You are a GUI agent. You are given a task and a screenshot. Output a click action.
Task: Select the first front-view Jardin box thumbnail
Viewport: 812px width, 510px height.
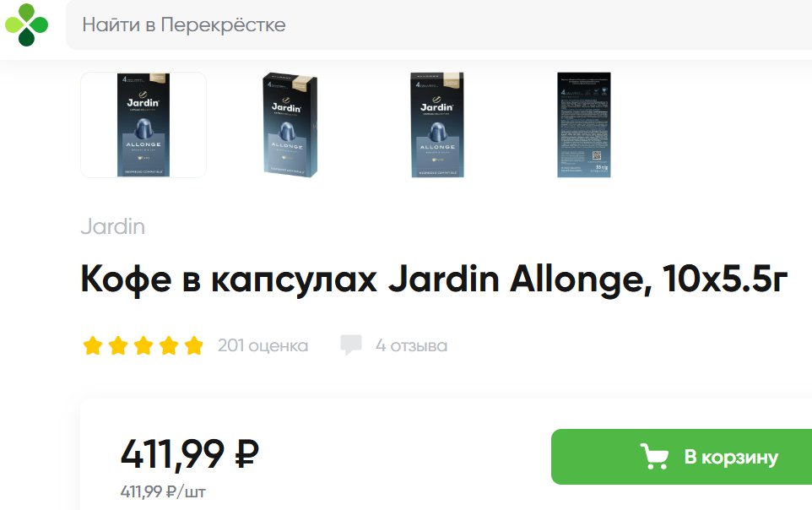[143, 125]
